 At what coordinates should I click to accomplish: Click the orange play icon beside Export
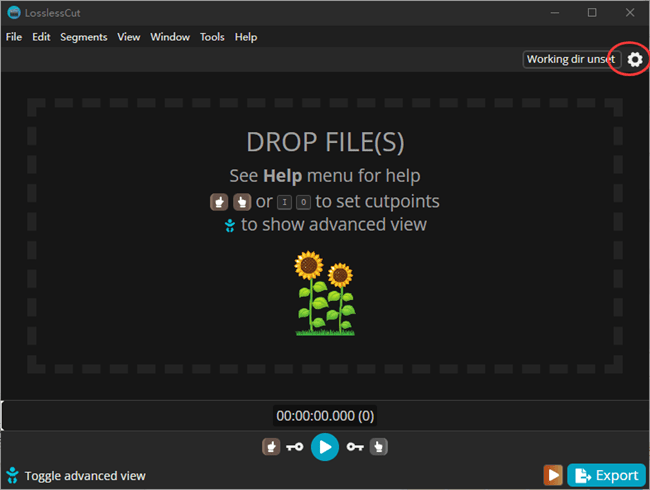coord(553,475)
